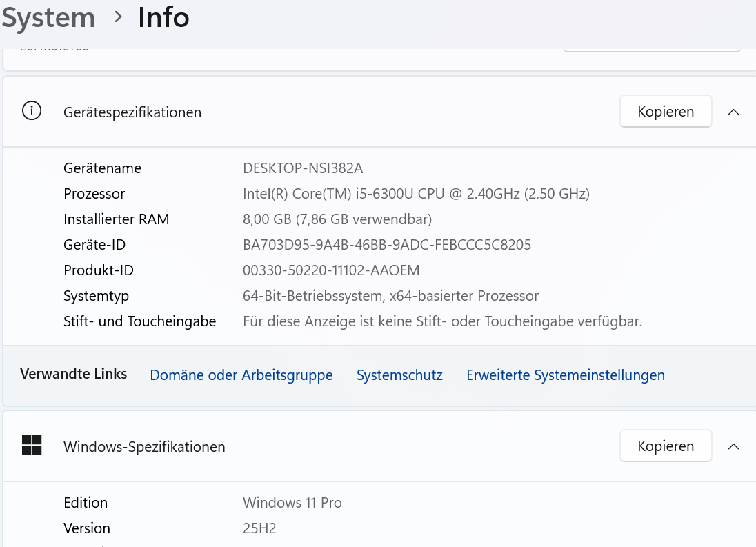Click the Windows logo icon beside Windows-Spezifikationen
This screenshot has height=547, width=756.
pos(32,445)
